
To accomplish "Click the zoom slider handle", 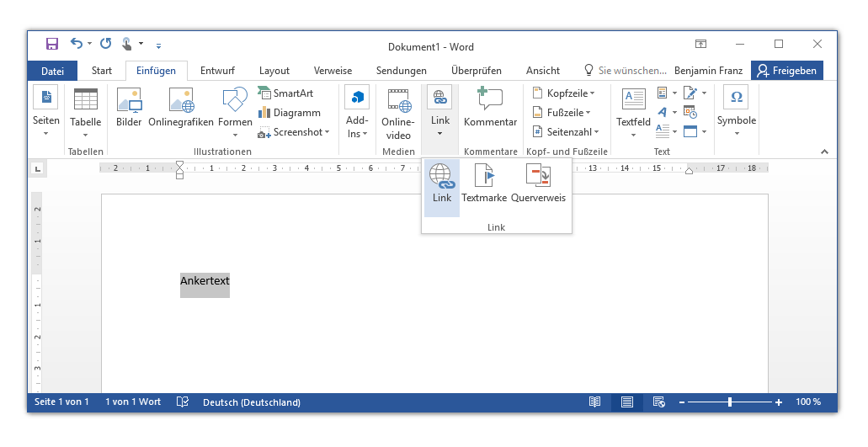I will pos(730,402).
